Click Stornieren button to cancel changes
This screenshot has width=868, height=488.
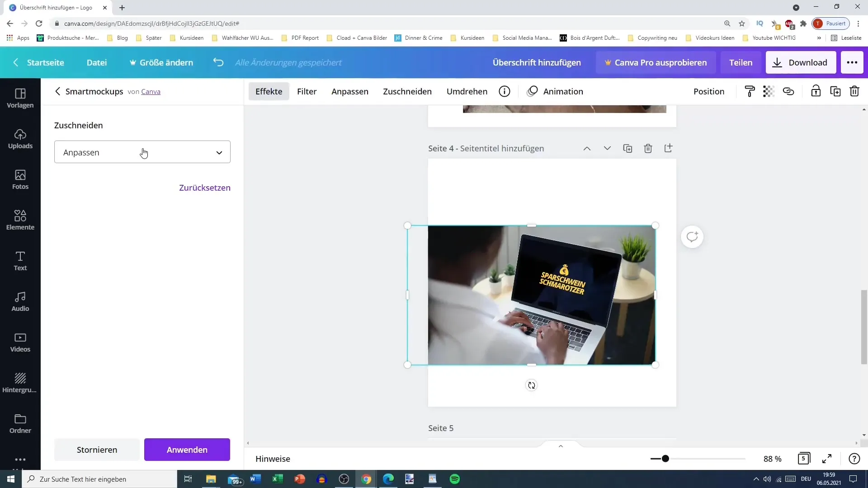click(x=97, y=449)
